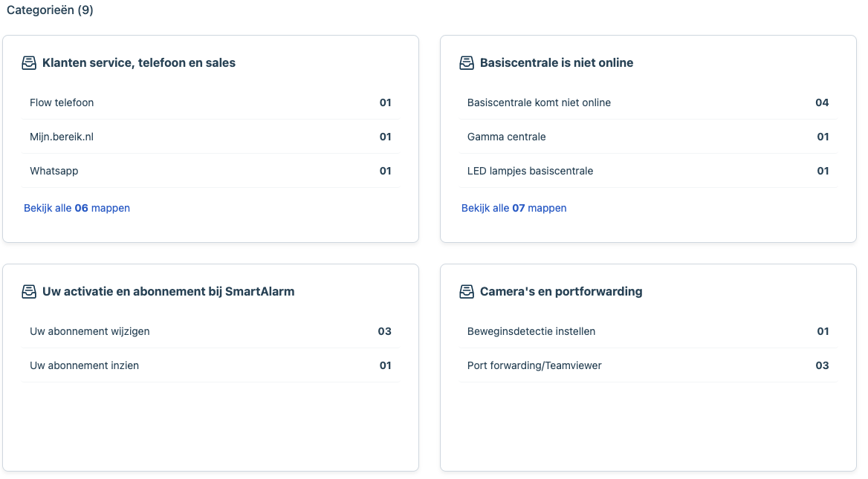Image resolution: width=868 pixels, height=479 pixels.
Task: Click the inbox icon beside Basiscentrale is niet online
Action: (x=467, y=63)
